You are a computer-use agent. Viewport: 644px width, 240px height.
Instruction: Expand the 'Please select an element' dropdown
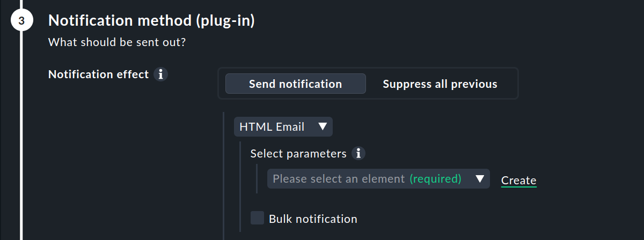[x=378, y=179]
